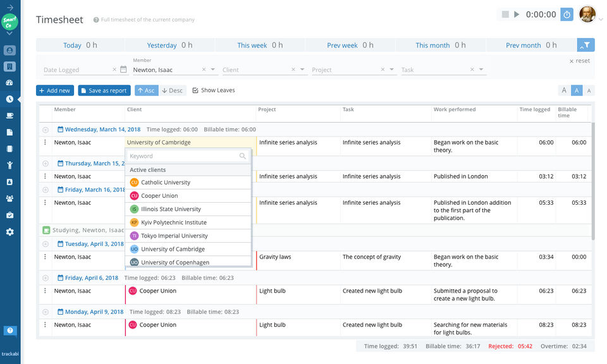Click the green Studying leave icon

46,230
